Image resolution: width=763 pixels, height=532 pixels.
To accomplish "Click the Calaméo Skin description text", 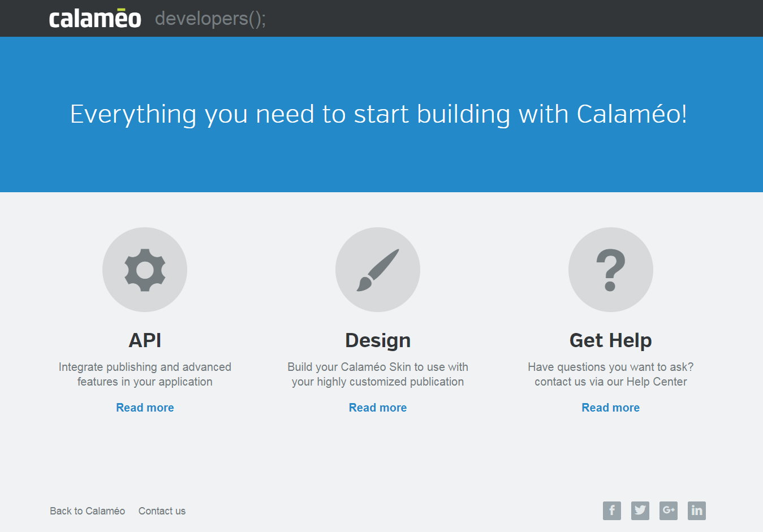I will (378, 374).
